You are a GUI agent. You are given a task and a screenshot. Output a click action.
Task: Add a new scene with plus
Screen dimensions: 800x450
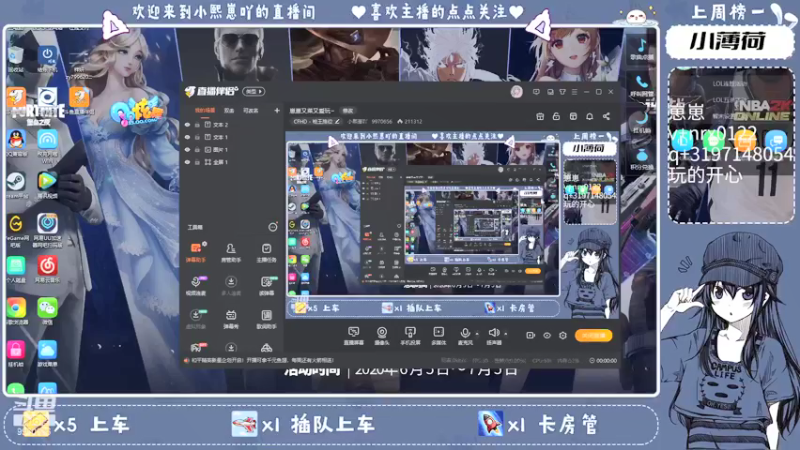tap(277, 110)
